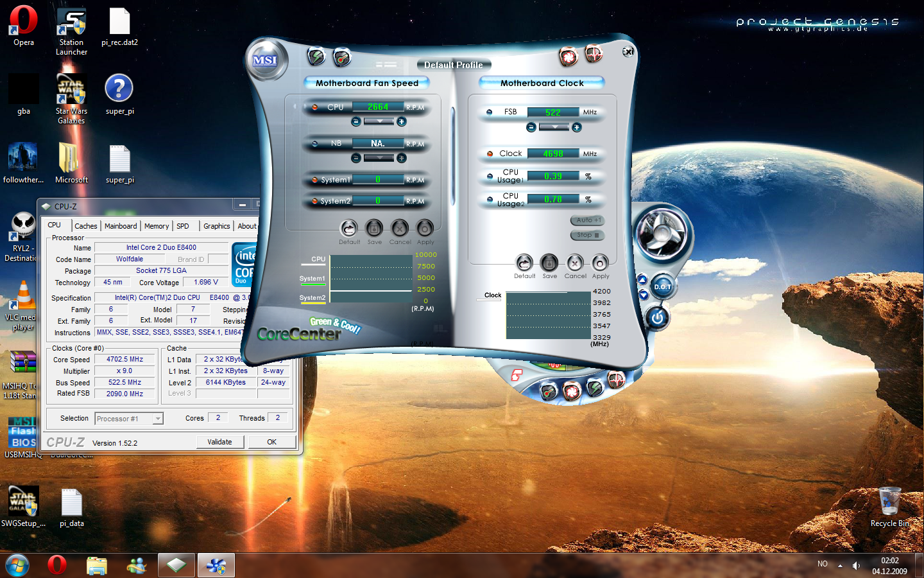Toggle the Clock indicator light
This screenshot has height=578, width=924.
[x=490, y=153]
